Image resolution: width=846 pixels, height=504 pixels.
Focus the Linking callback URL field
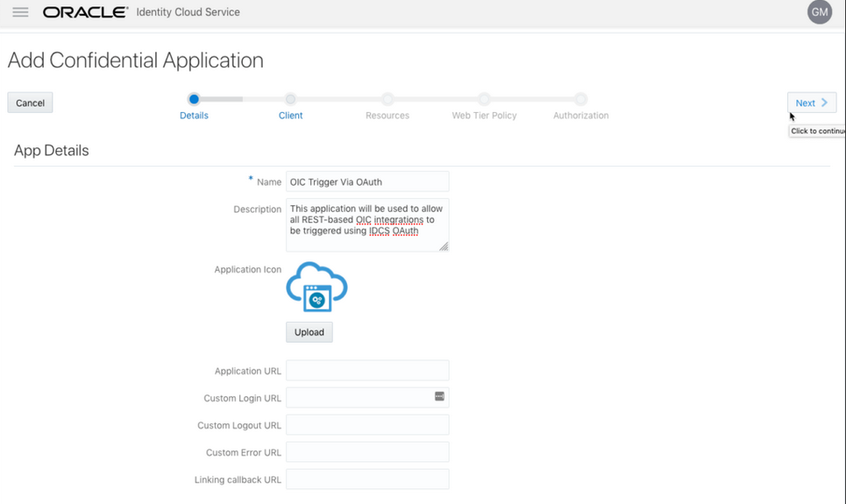tap(367, 479)
